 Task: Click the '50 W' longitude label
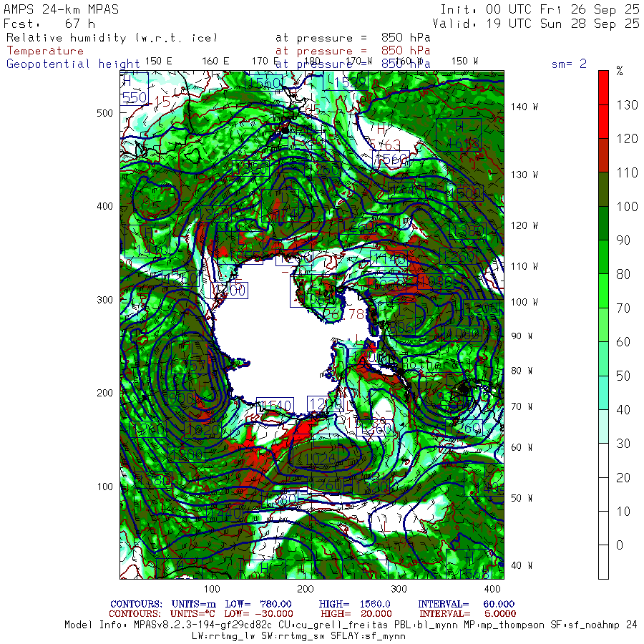coord(522,498)
